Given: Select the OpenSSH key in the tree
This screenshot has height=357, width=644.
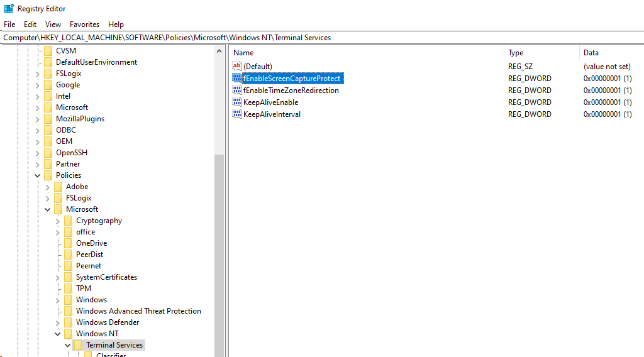Looking at the screenshot, I should pyautogui.click(x=71, y=153).
